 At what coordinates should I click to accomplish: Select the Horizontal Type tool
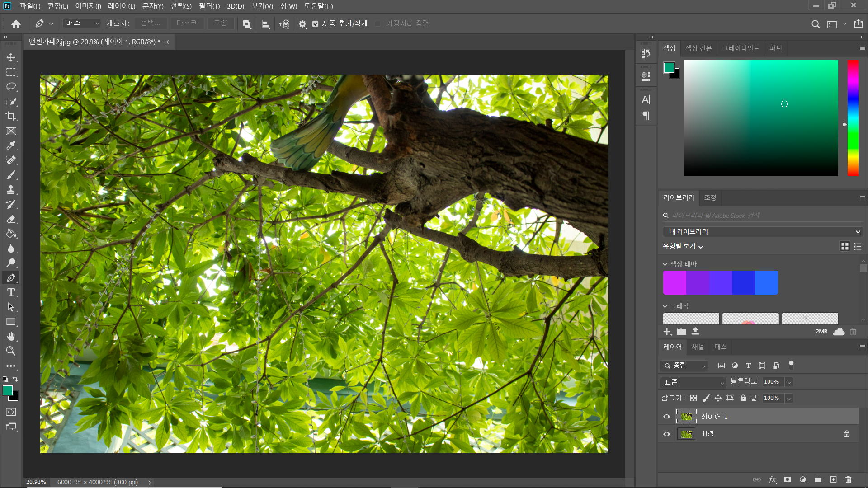click(x=11, y=292)
